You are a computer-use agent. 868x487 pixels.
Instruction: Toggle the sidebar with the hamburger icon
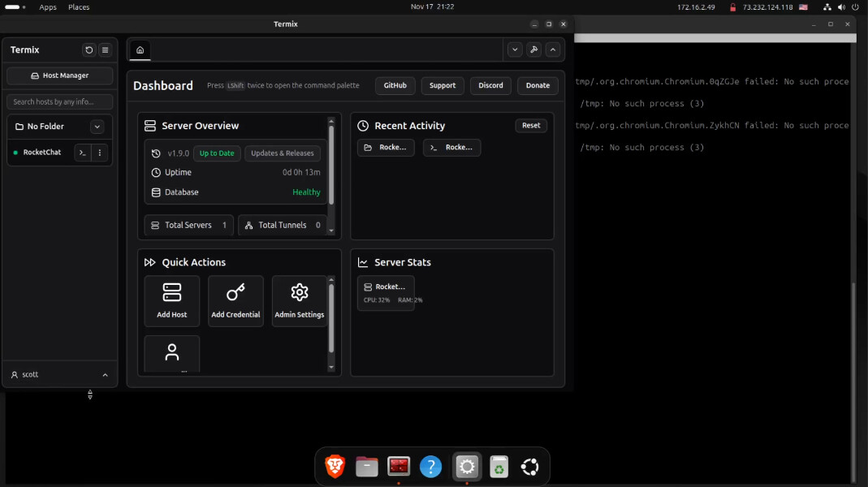coord(106,50)
